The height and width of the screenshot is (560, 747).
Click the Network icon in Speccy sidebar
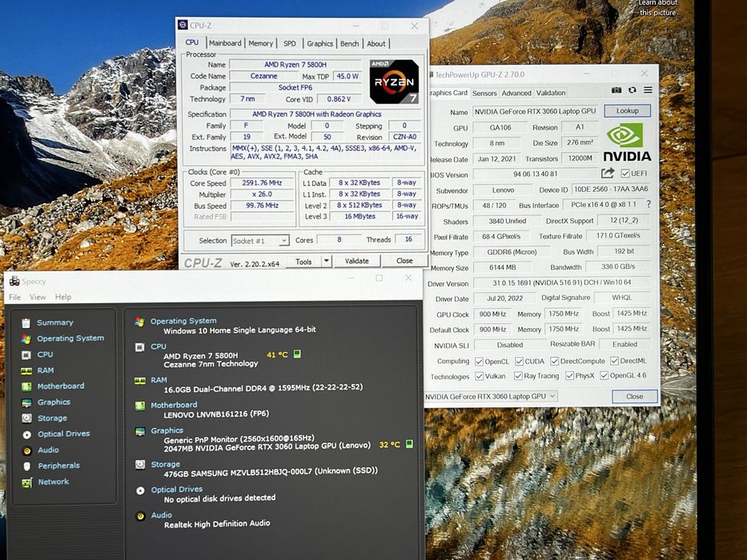click(26, 483)
